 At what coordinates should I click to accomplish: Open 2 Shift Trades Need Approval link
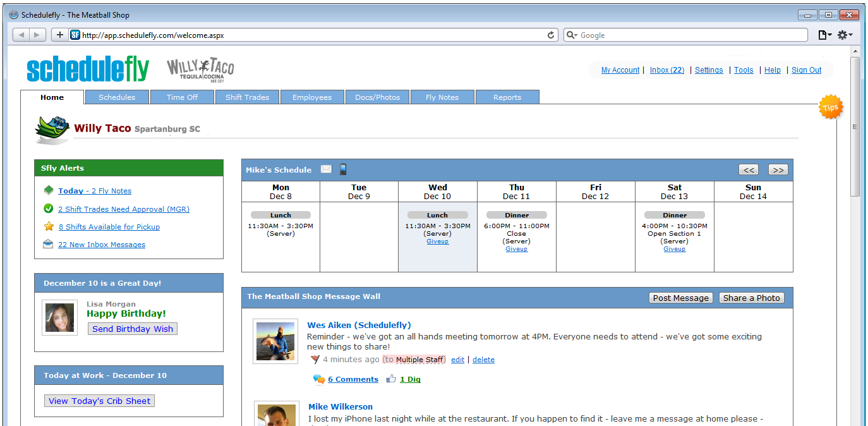[124, 209]
